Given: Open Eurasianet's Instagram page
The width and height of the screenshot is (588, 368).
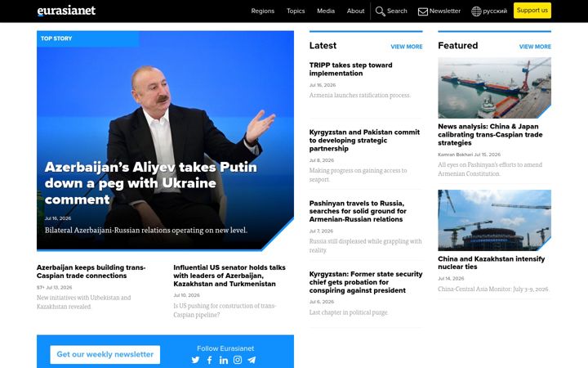Looking at the screenshot, I should pos(238,360).
